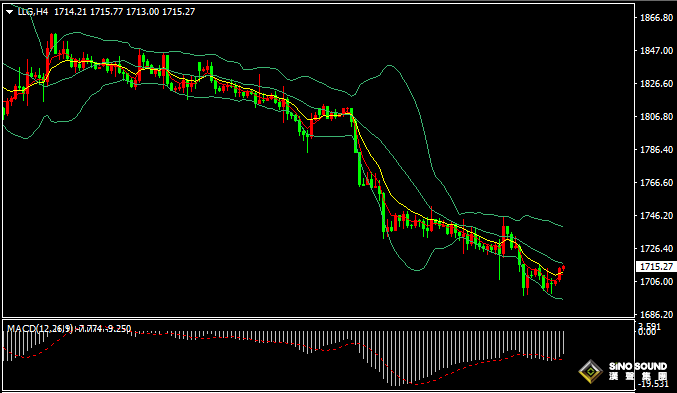Viewport: 677px width, 393px height.
Task: Click the triangle arrow beside LLG,H4
Action: click(x=9, y=12)
